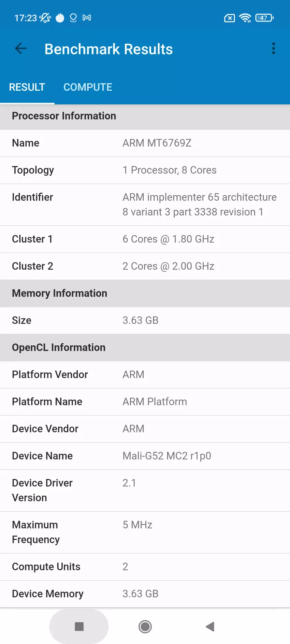290x644 pixels.
Task: Open the three-dot overflow menu
Action: click(273, 49)
